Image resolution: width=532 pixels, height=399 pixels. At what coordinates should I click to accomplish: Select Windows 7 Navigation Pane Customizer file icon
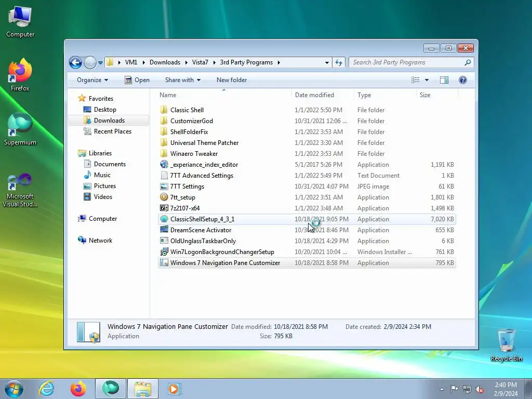click(x=164, y=262)
